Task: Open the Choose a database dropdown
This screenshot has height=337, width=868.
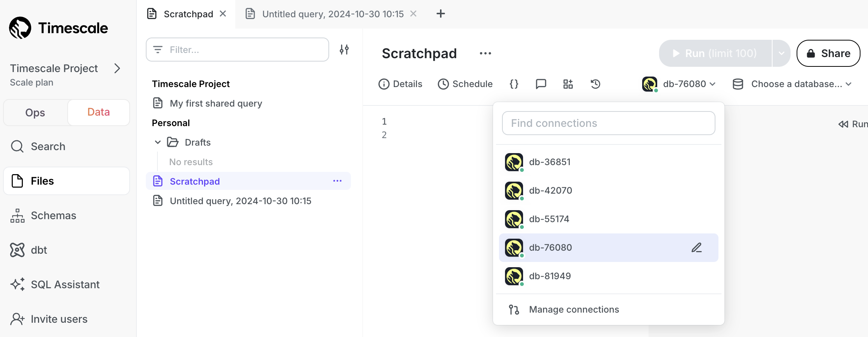Action: [792, 84]
